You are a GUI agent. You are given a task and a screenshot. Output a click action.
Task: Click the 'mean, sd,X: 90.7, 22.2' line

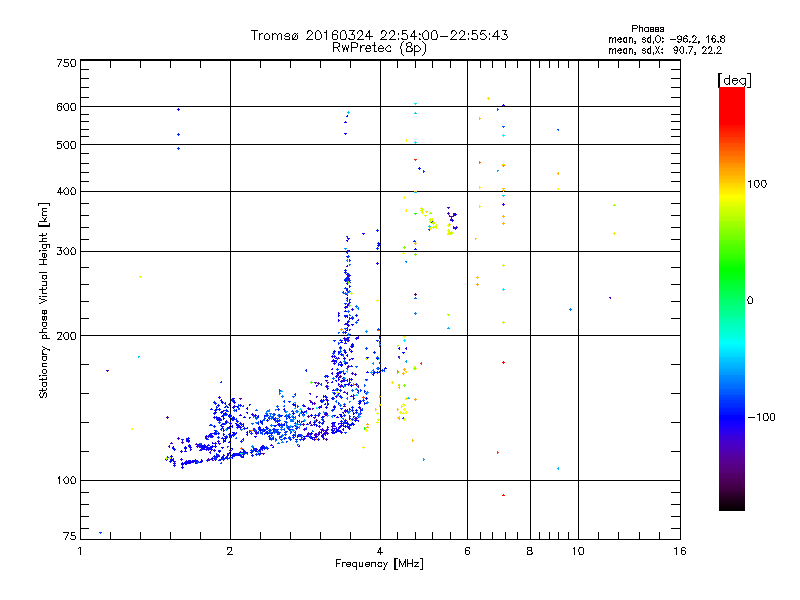coord(665,51)
